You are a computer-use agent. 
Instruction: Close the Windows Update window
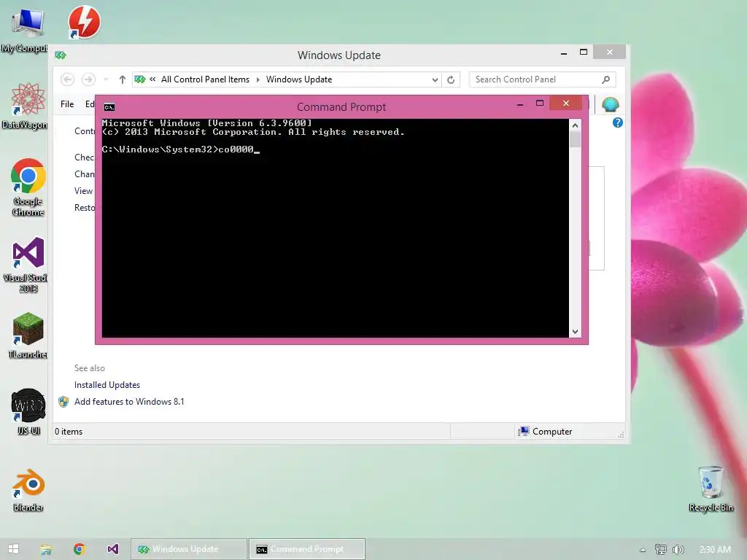[x=609, y=52]
